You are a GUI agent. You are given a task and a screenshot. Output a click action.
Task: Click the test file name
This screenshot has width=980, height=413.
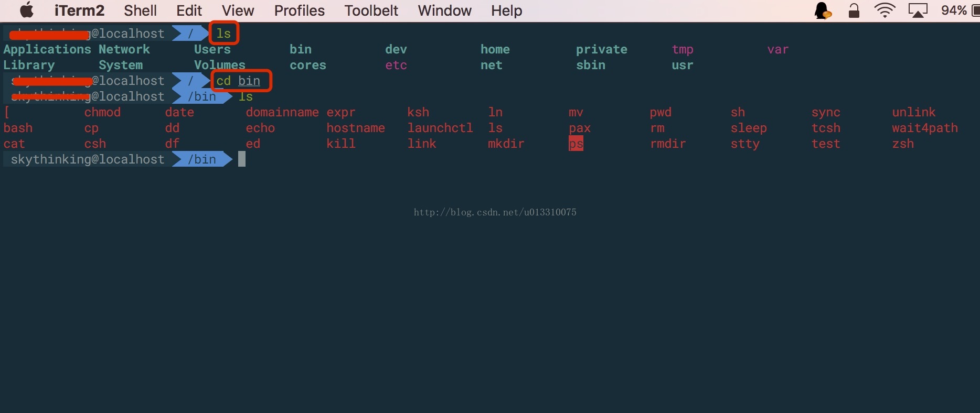point(826,144)
